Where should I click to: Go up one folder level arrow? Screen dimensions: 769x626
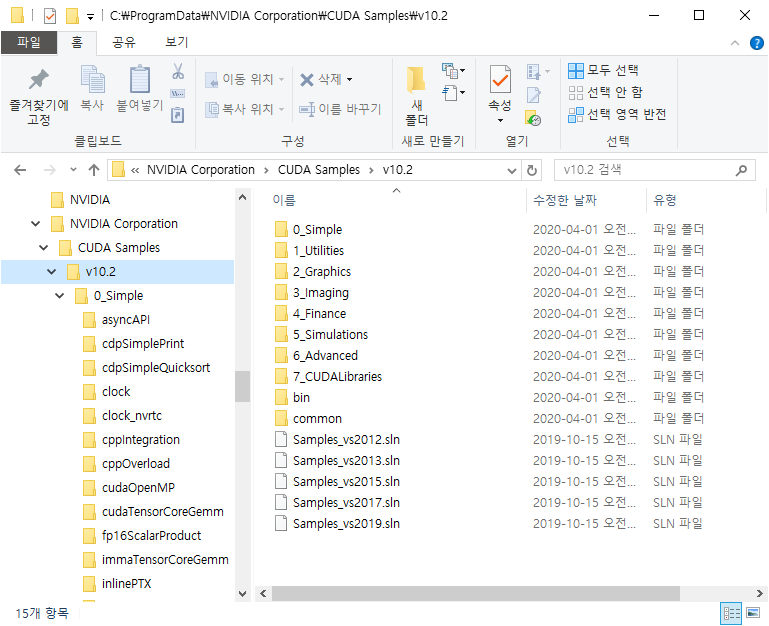coord(94,170)
